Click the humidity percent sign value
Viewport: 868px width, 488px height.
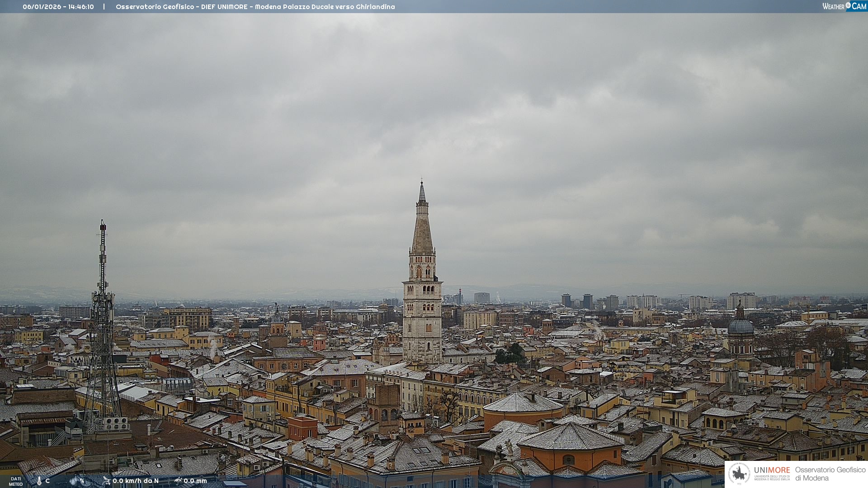click(82, 481)
